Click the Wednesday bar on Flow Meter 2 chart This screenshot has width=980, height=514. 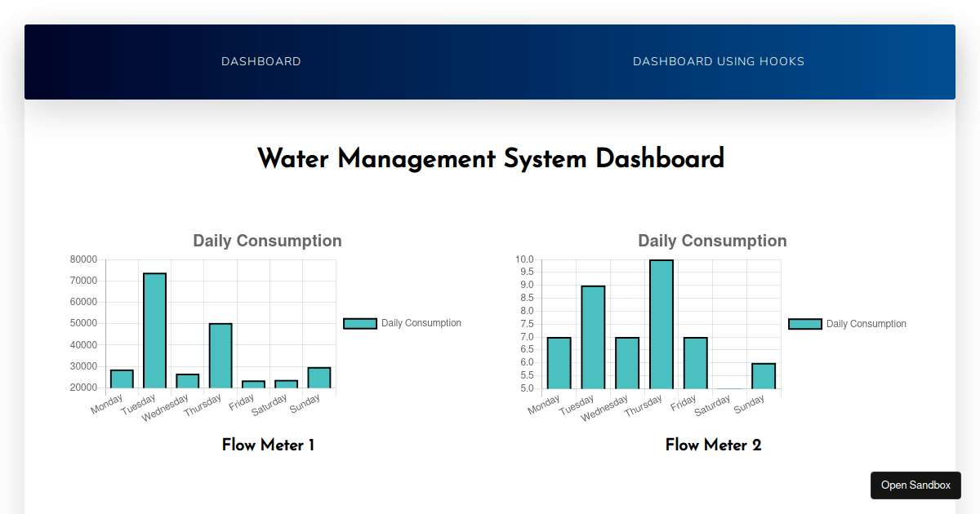(x=626, y=363)
